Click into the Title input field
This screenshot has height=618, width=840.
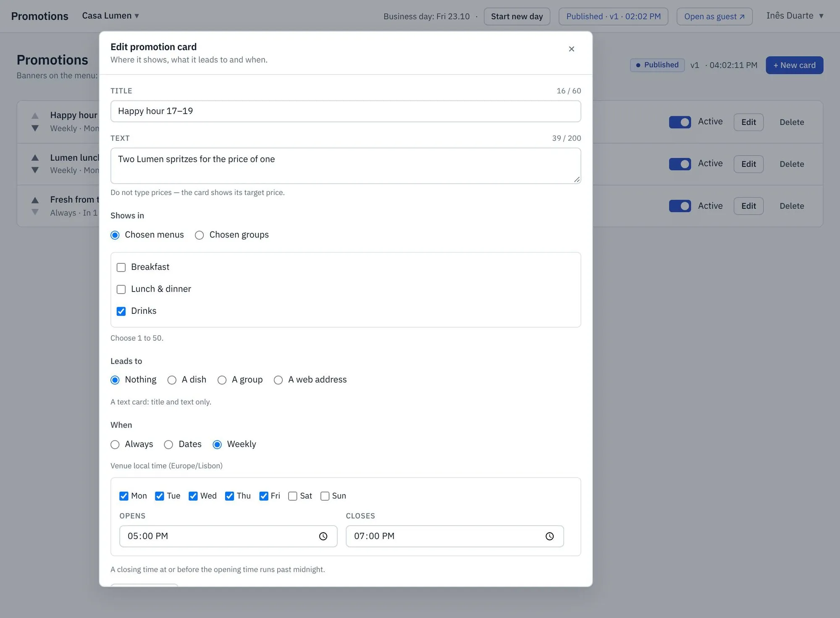tap(346, 111)
